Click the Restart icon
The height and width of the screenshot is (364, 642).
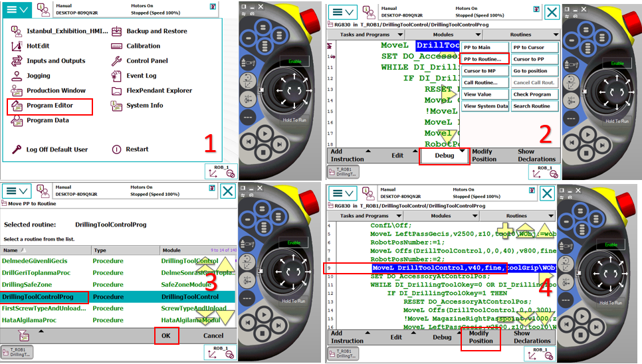click(x=117, y=149)
